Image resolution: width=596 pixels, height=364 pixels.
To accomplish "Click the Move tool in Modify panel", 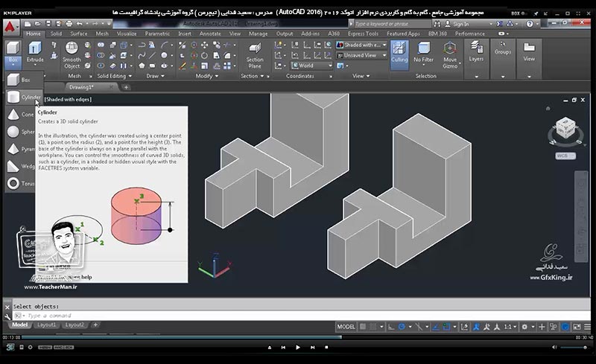I will pyautogui.click(x=204, y=45).
